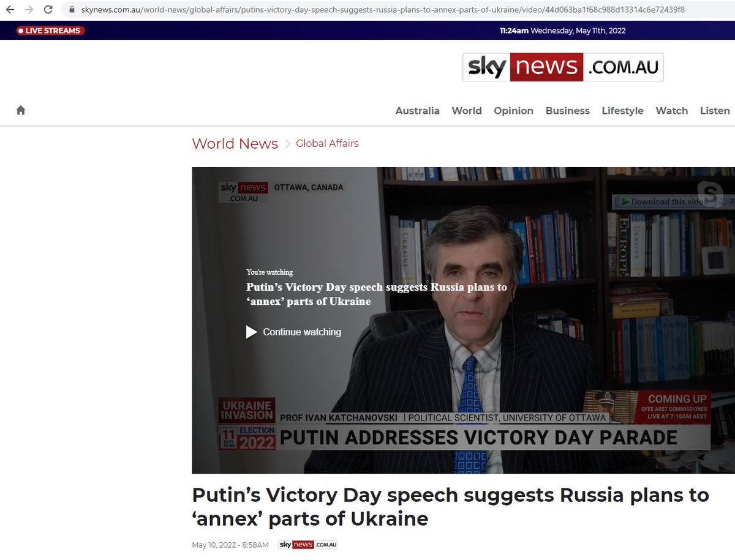The height and width of the screenshot is (560, 735).
Task: Click the Global Affairs breadcrumb link
Action: click(327, 144)
